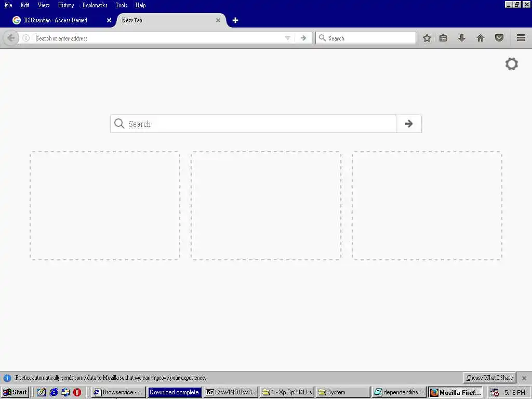
Task: Open the Help menu
Action: (140, 5)
